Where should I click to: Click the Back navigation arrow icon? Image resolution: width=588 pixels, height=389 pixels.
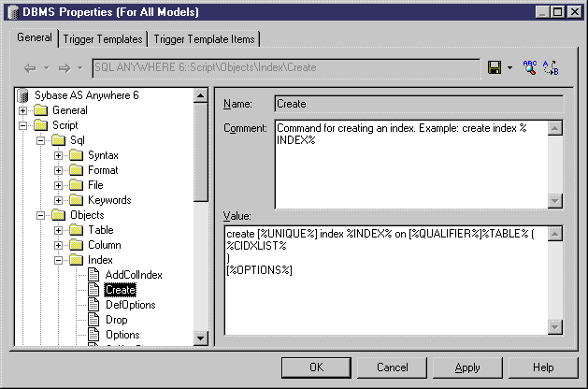30,68
